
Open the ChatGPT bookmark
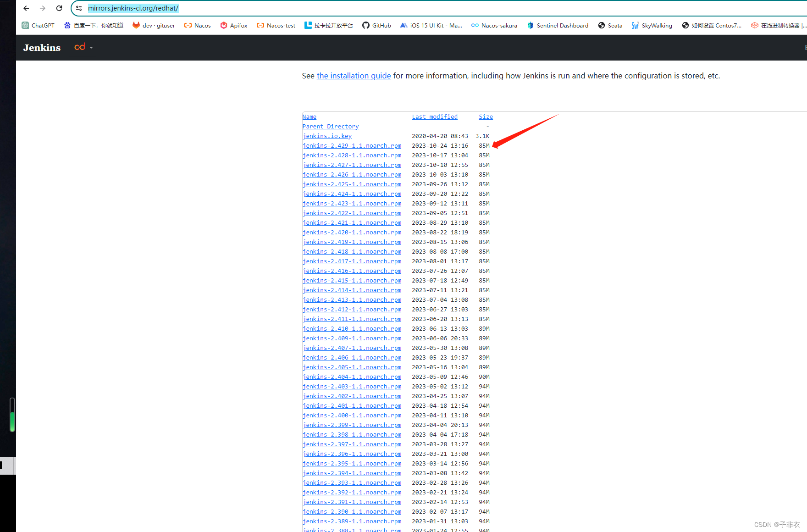click(x=38, y=26)
